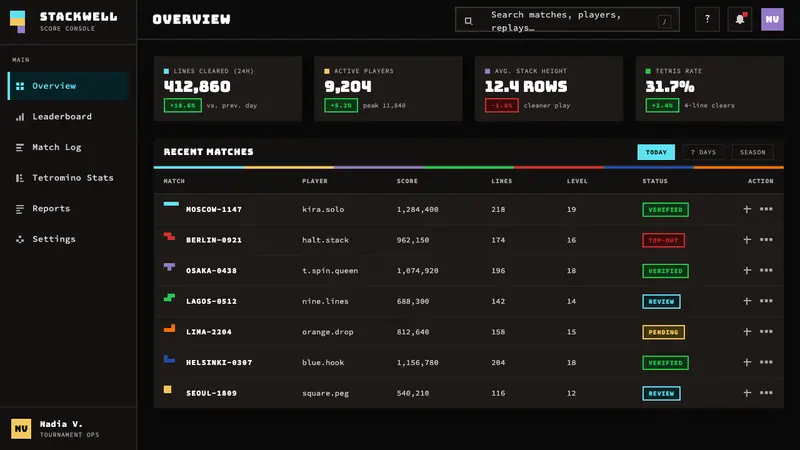800x450 pixels.
Task: Click the plus icon for LIMA-2204
Action: pyautogui.click(x=747, y=332)
